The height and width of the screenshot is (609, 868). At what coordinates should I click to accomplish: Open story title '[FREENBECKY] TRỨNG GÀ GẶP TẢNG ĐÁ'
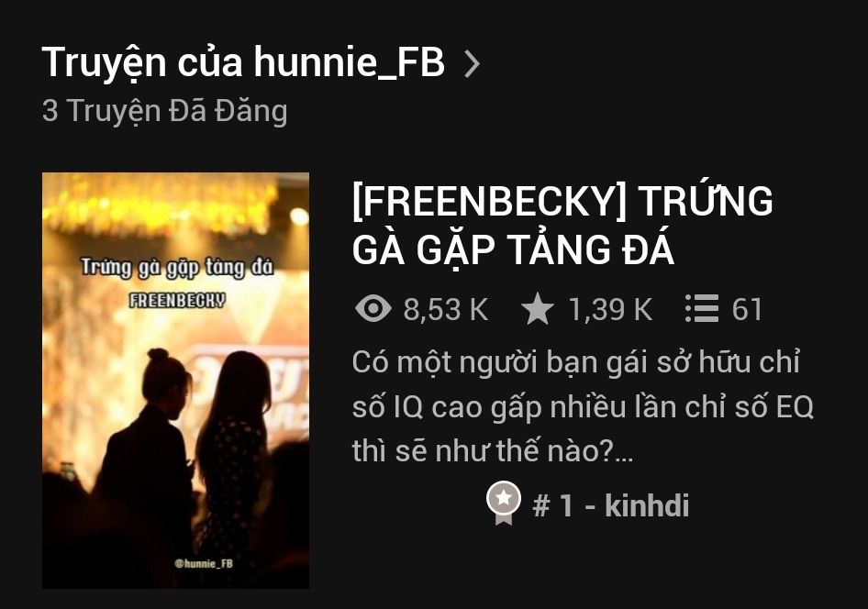562,225
